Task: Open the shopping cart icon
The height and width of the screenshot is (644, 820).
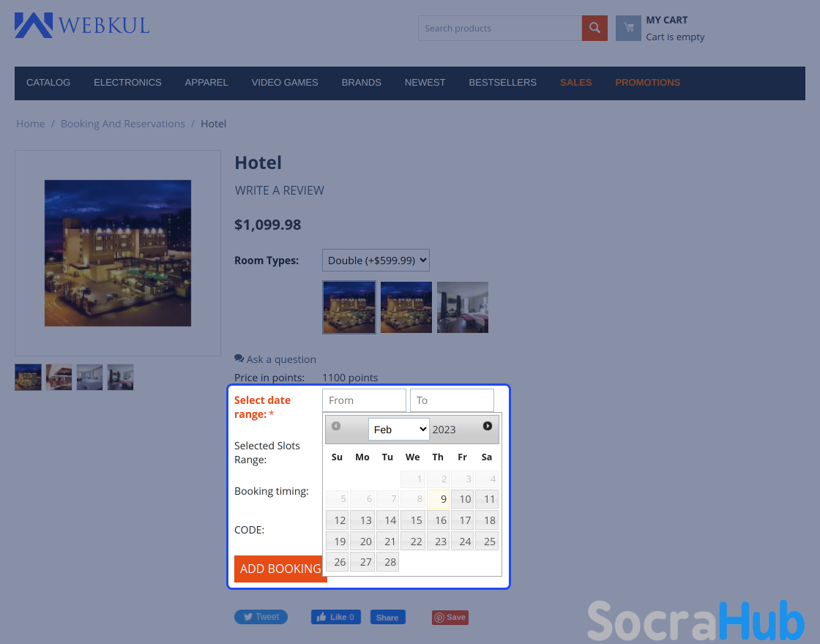Action: pyautogui.click(x=629, y=29)
